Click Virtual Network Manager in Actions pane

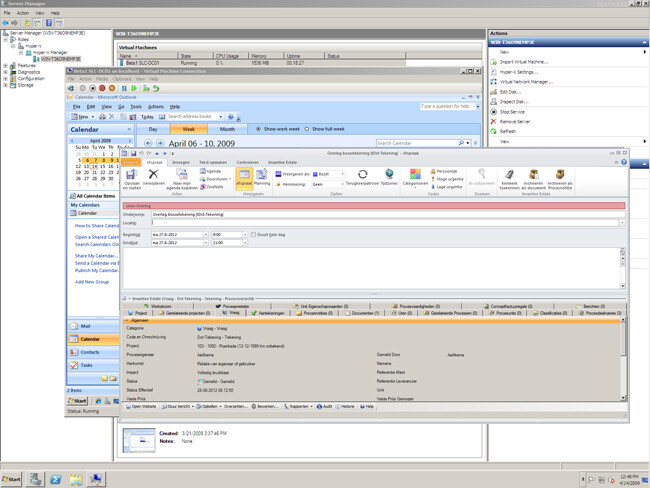click(526, 82)
